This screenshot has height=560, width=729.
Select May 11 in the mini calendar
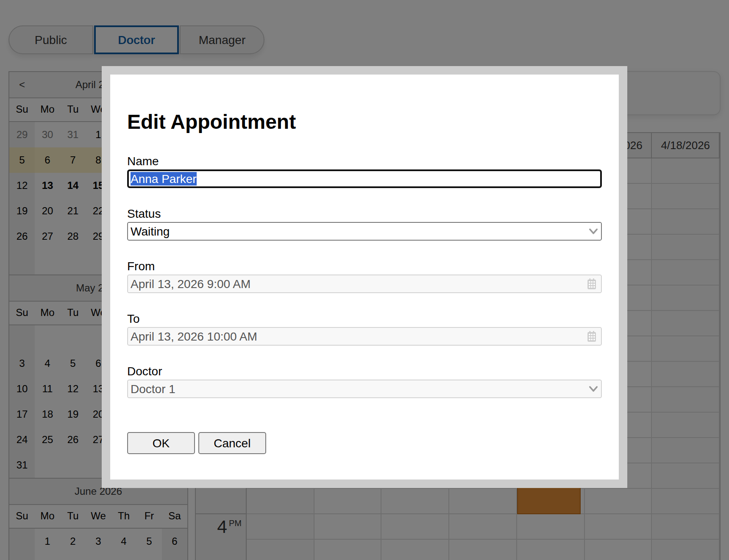pos(47,389)
